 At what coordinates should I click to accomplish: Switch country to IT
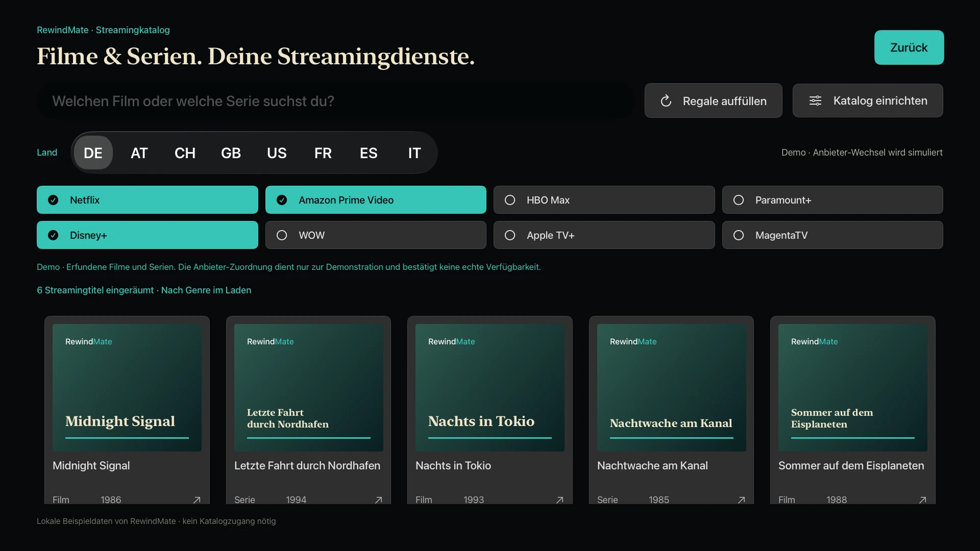tap(414, 153)
